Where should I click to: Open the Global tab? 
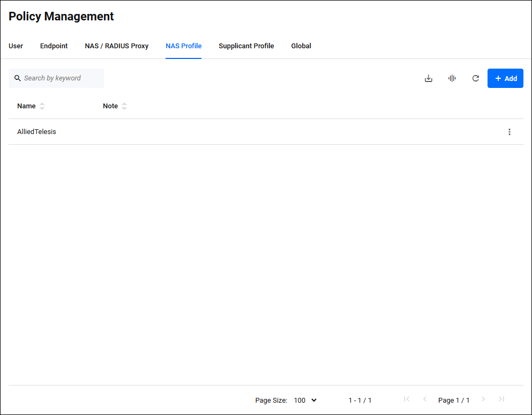click(x=301, y=46)
